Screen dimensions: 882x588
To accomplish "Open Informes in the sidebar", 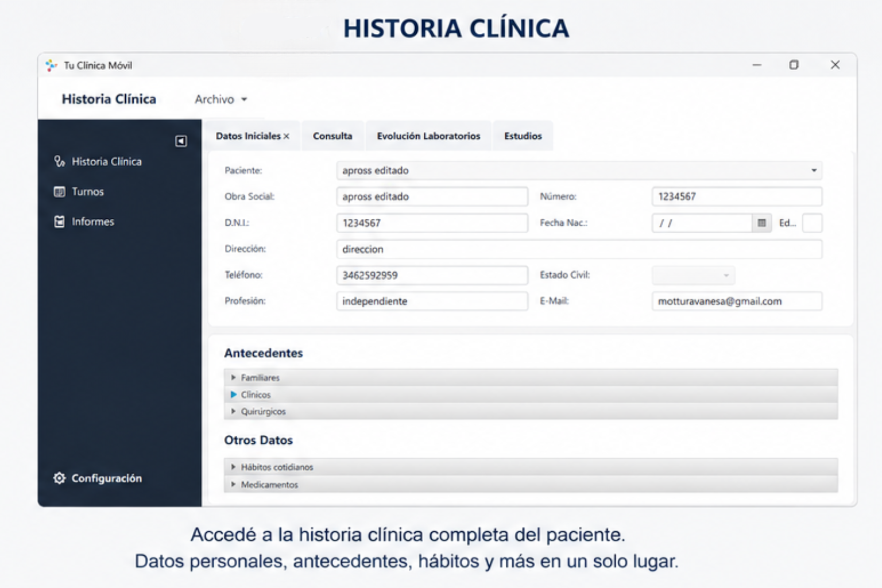I will point(92,222).
